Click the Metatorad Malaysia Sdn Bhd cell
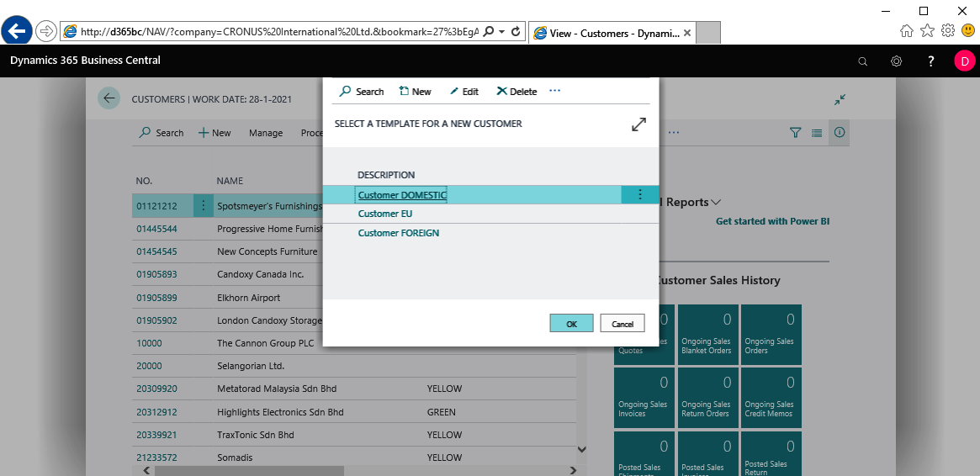 (277, 389)
